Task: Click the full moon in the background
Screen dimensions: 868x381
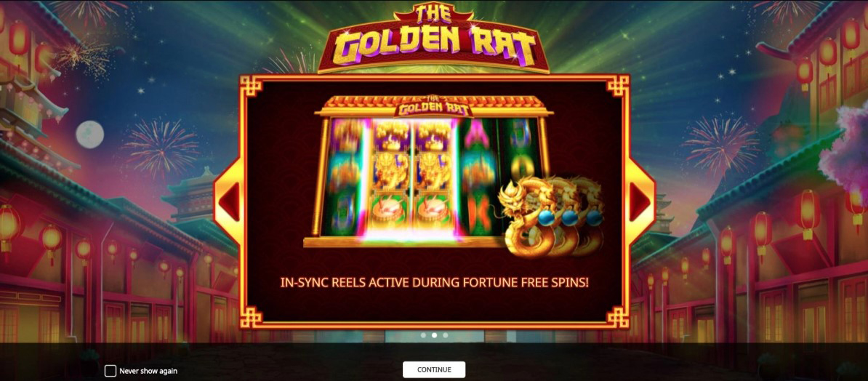Action: pyautogui.click(x=89, y=135)
